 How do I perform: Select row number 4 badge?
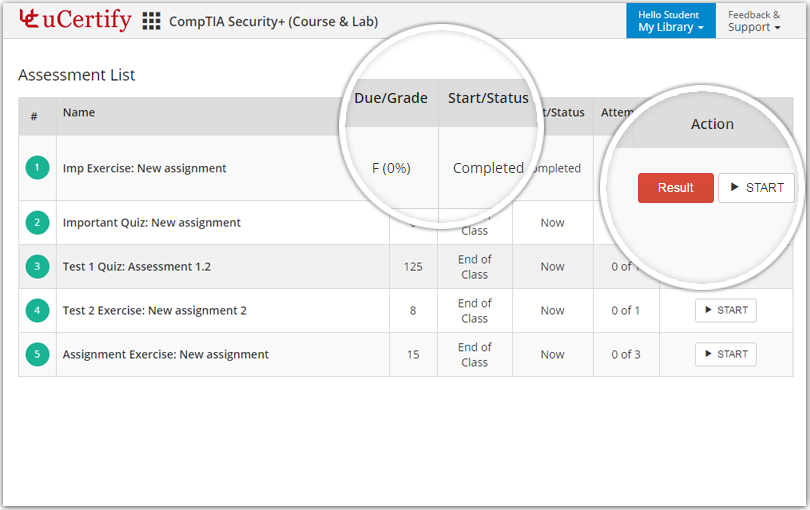[37, 310]
